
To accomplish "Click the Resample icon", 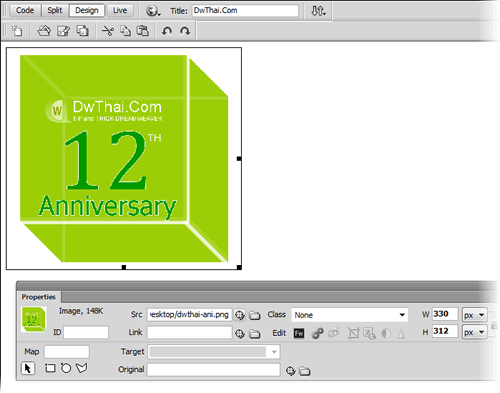I will click(369, 333).
